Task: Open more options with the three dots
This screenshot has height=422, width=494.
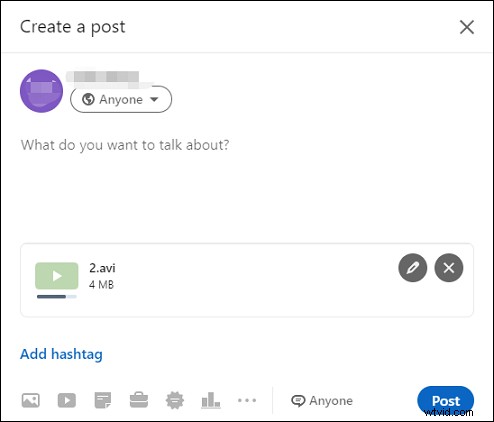Action: click(247, 400)
